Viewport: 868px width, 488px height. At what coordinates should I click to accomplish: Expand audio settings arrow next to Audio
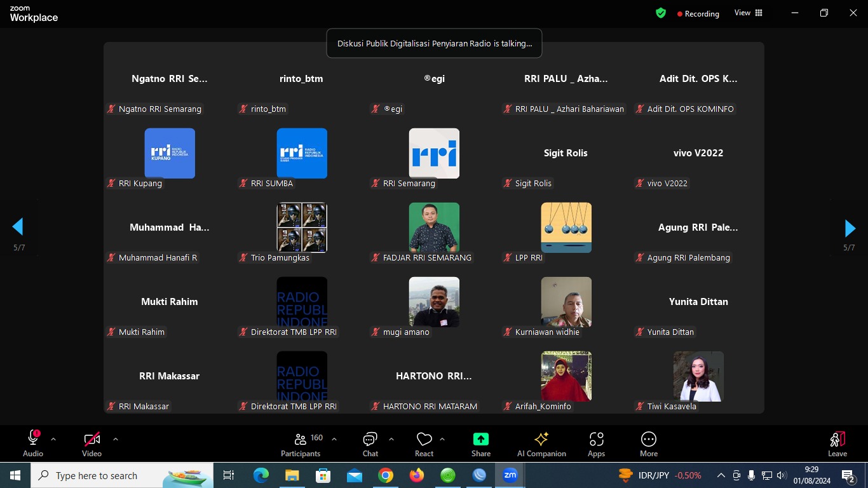coord(53,439)
